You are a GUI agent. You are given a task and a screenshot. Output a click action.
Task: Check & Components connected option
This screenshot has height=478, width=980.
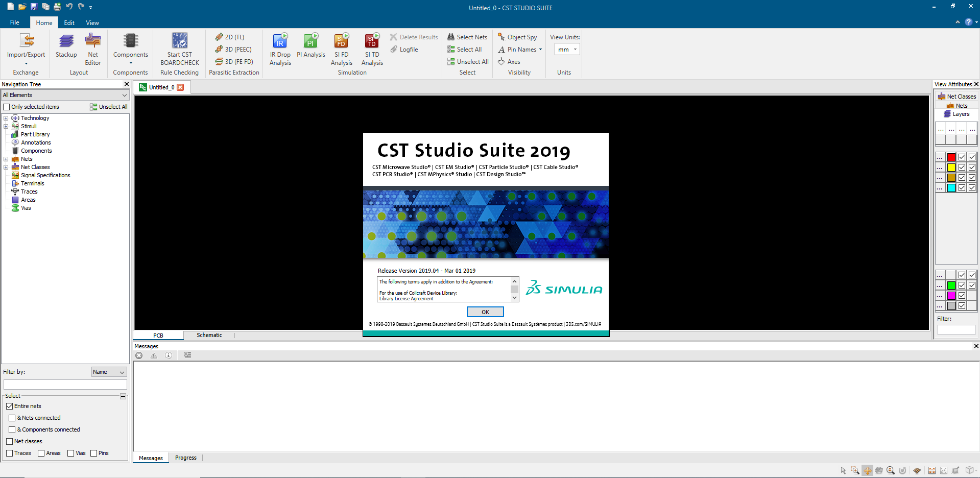[x=12, y=429]
